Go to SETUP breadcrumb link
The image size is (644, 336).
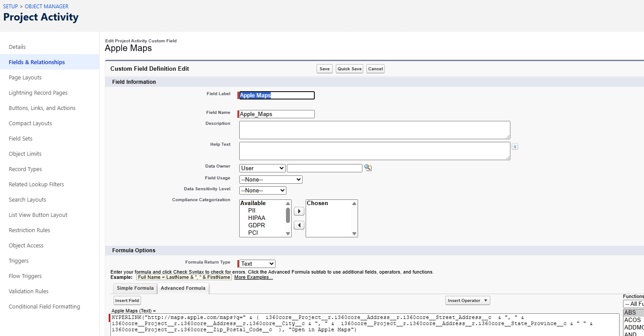10,7
